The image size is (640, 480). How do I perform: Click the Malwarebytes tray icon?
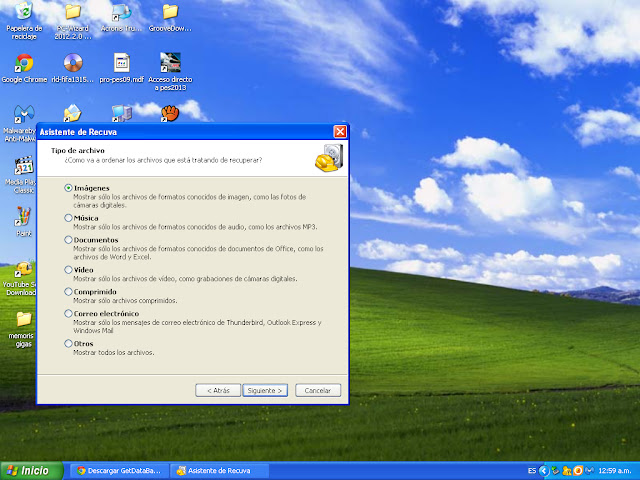click(x=589, y=471)
